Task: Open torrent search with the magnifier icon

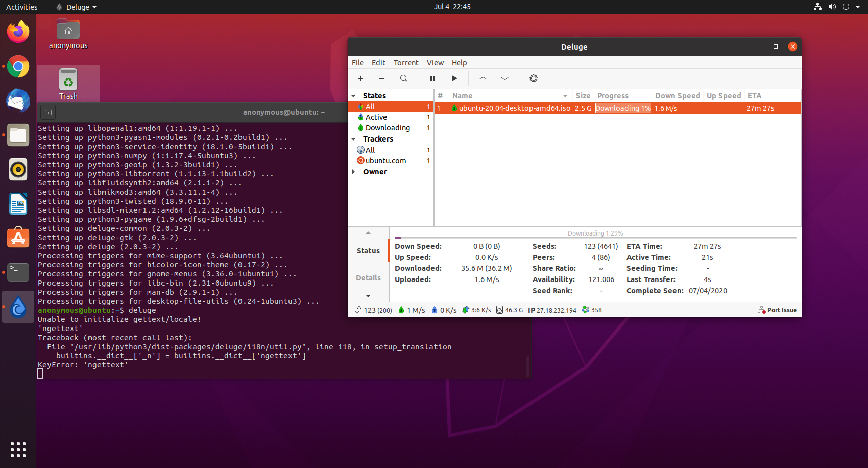Action: pyautogui.click(x=403, y=78)
